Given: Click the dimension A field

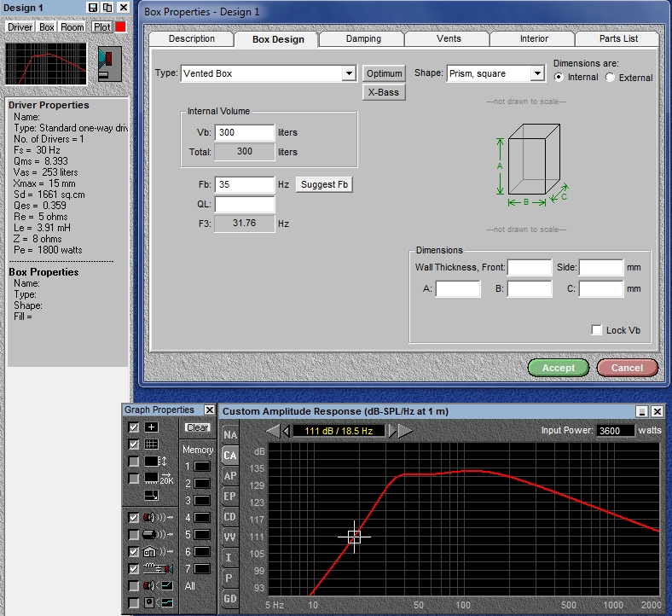Looking at the screenshot, I should (x=458, y=288).
